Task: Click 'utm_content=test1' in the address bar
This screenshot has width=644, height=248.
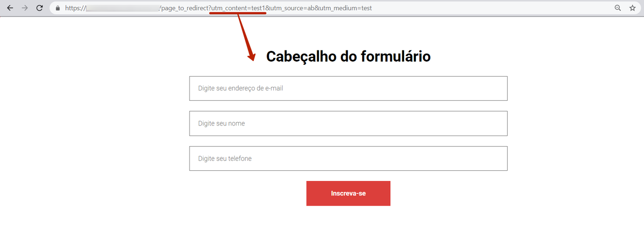Action: click(238, 9)
